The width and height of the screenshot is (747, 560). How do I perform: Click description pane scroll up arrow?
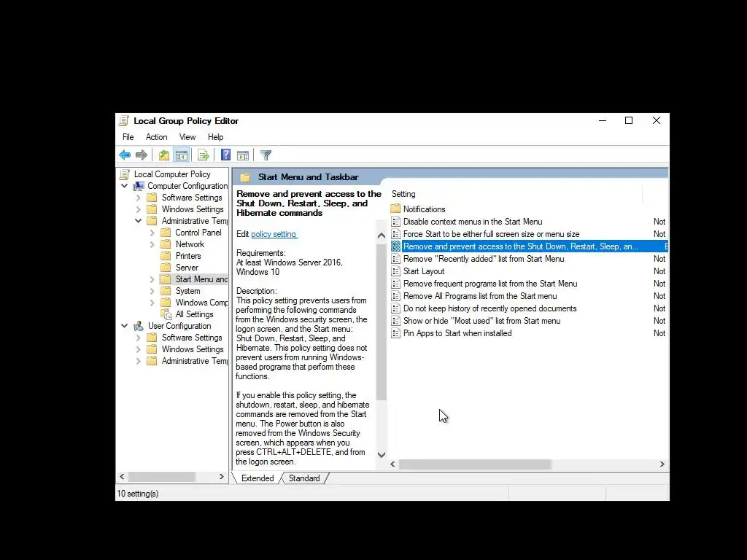381,236
